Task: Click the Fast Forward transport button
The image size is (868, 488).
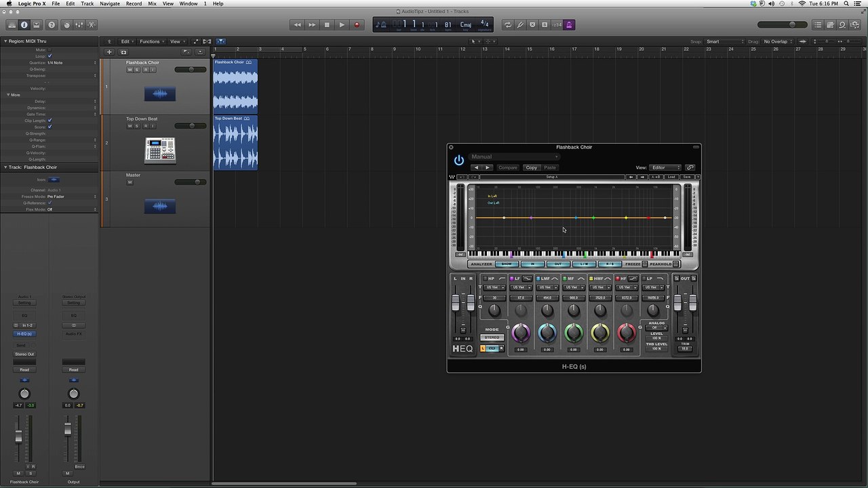Action: [312, 25]
